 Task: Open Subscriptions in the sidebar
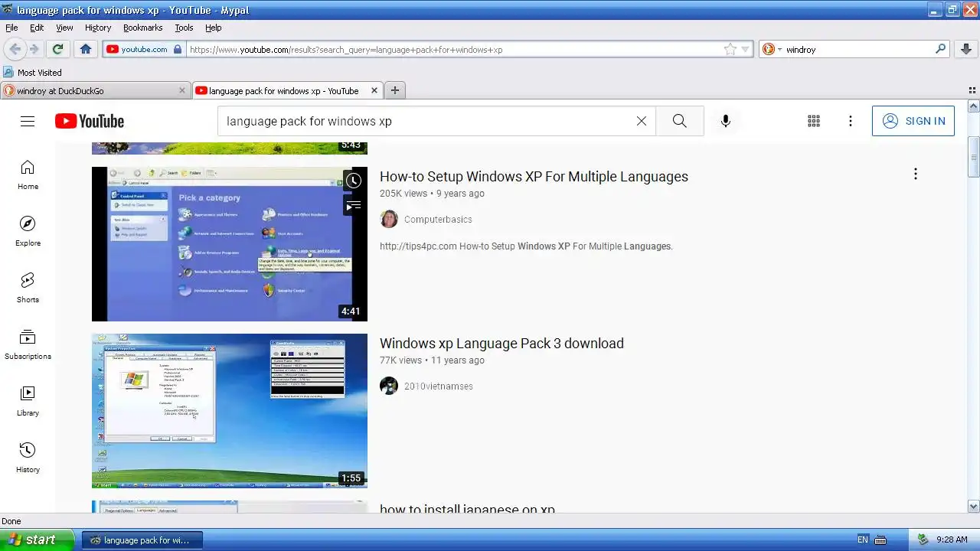pyautogui.click(x=28, y=344)
